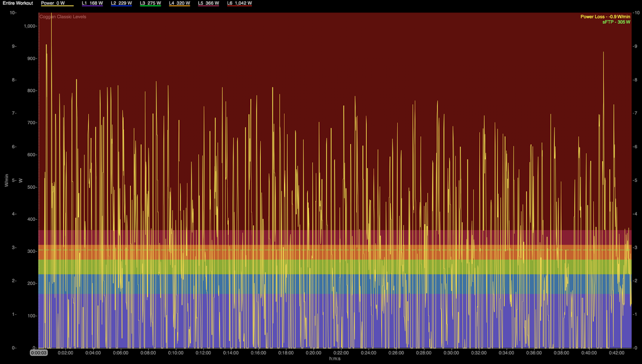Screen dimensions: 642x364
Task: Click the 600 watt axis tick label
Action: pyautogui.click(x=32, y=155)
